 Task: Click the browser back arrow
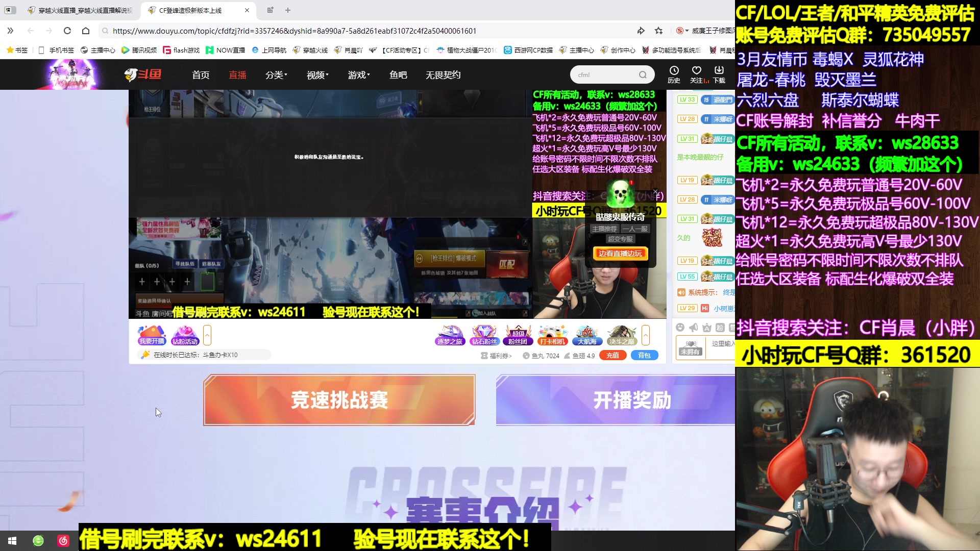pos(31,31)
